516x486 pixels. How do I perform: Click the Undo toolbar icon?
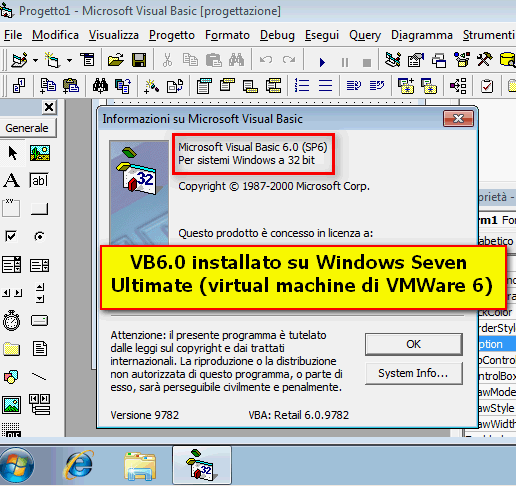266,60
